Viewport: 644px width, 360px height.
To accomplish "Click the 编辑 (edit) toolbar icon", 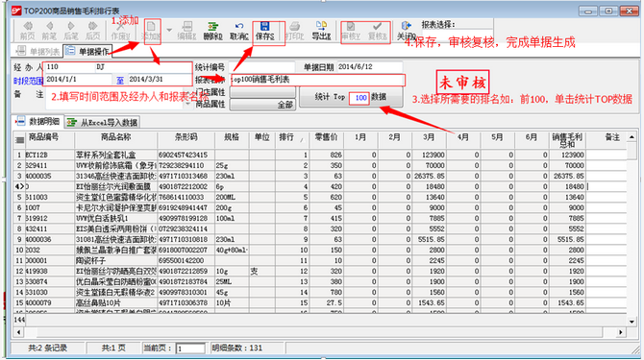I will (186, 31).
